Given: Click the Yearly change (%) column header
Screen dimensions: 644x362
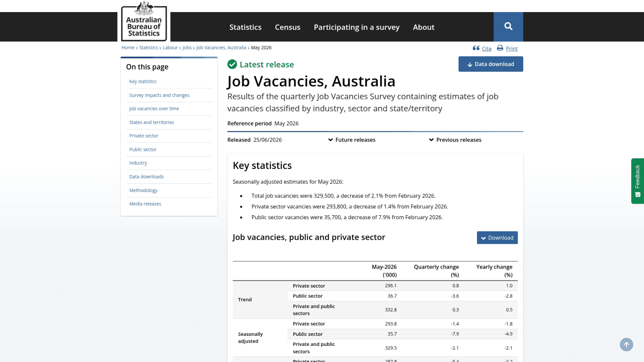Looking at the screenshot, I should [x=494, y=271].
